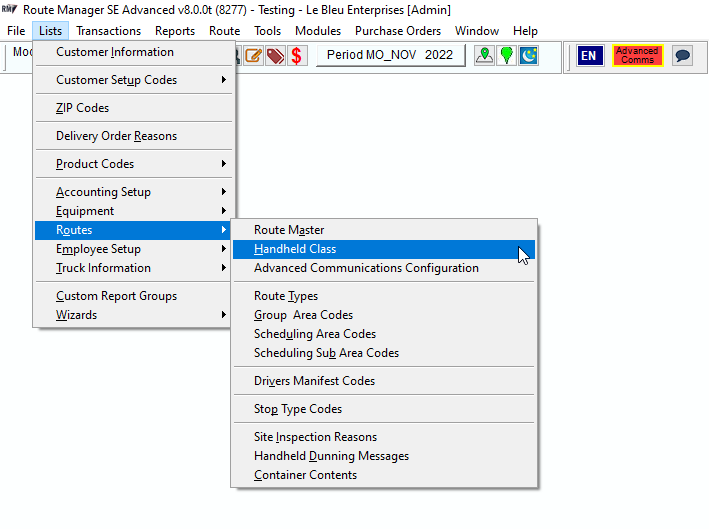Image resolution: width=709 pixels, height=529 pixels.
Task: Open the Transactions menu
Action: pos(109,31)
